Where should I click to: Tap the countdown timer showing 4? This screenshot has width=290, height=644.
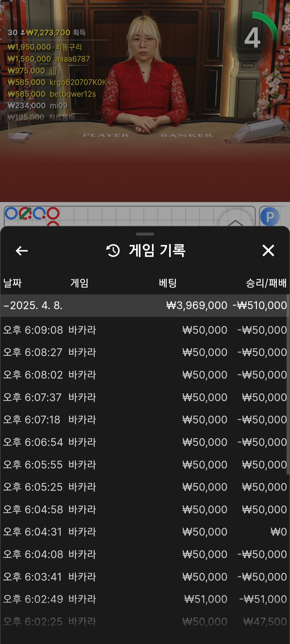tap(253, 38)
